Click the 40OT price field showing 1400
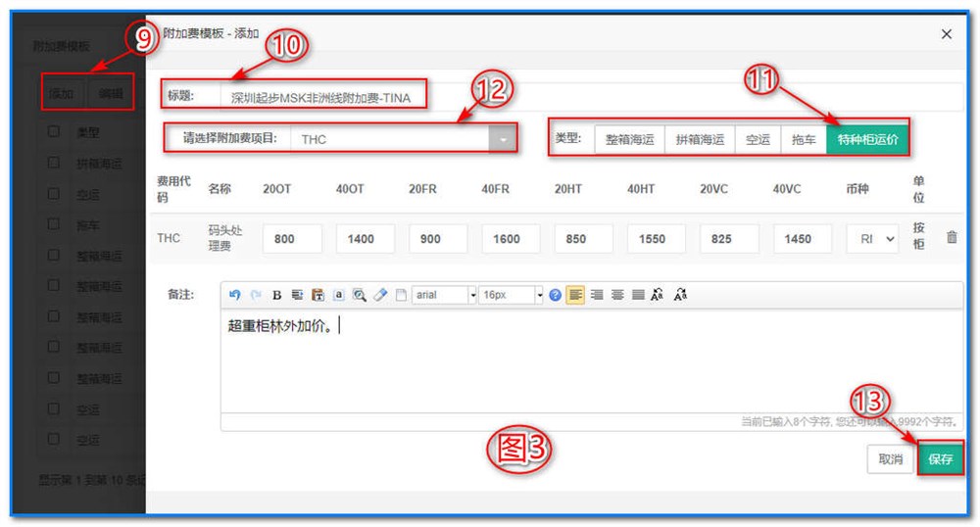This screenshot has width=980, height=527. [x=365, y=239]
